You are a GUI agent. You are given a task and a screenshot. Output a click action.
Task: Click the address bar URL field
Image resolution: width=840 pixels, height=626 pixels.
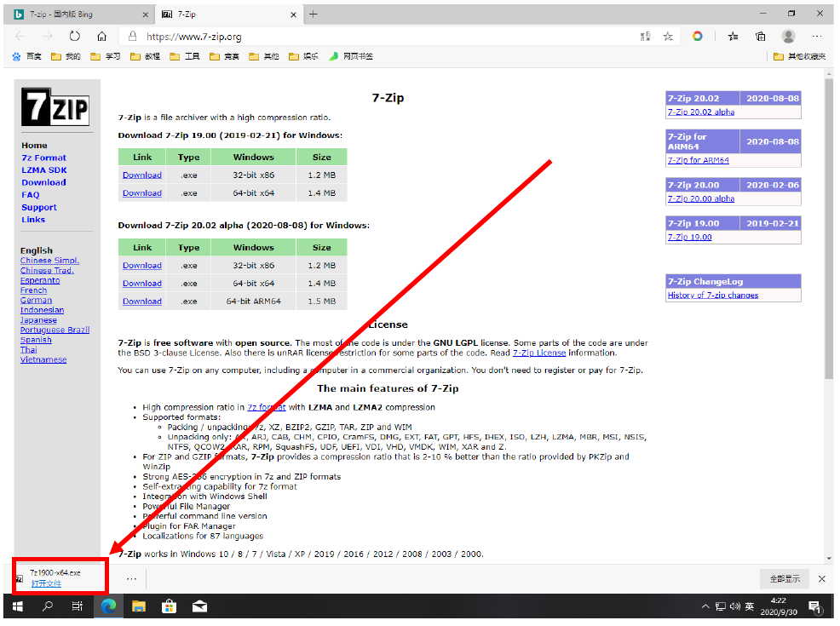[383, 37]
